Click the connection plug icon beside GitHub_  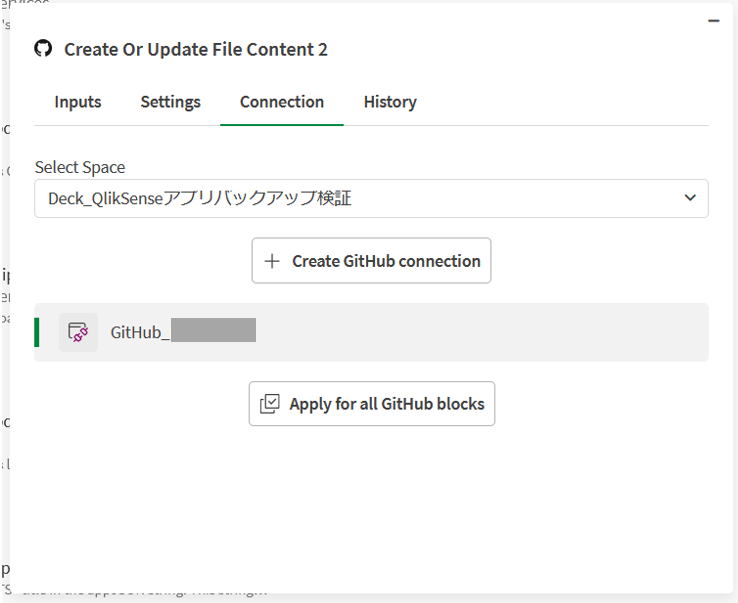[78, 332]
